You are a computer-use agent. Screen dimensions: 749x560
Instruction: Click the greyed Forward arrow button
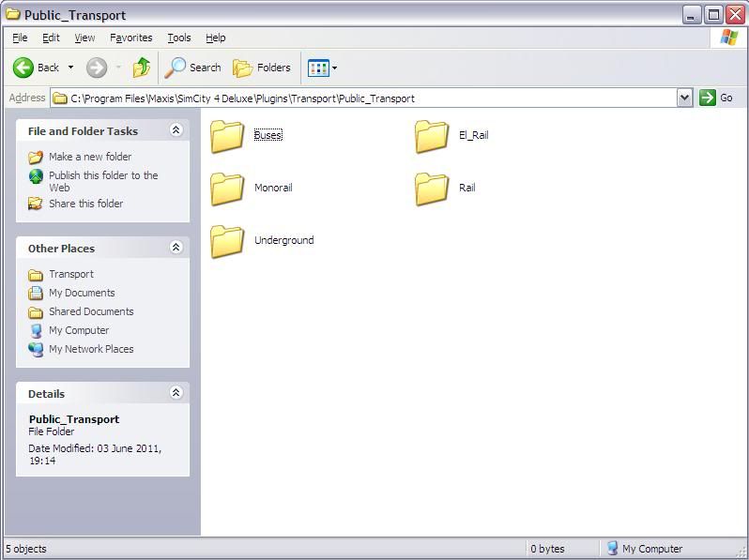click(x=97, y=68)
